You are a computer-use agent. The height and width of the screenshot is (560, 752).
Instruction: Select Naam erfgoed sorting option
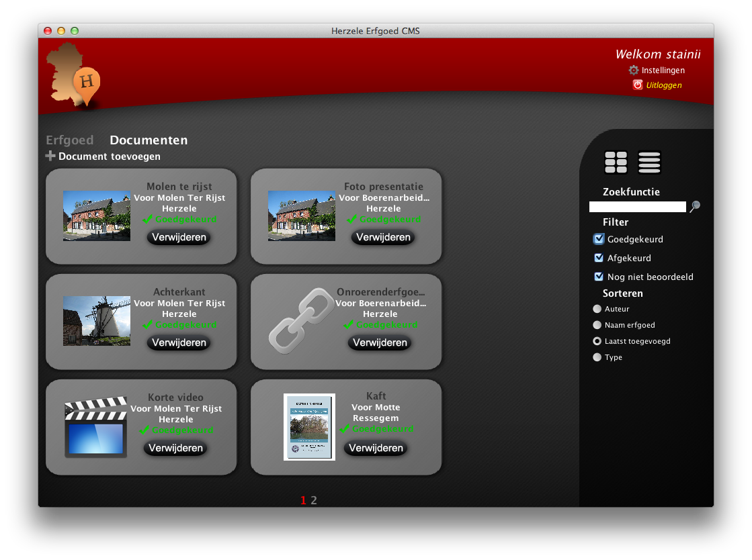tap(597, 325)
